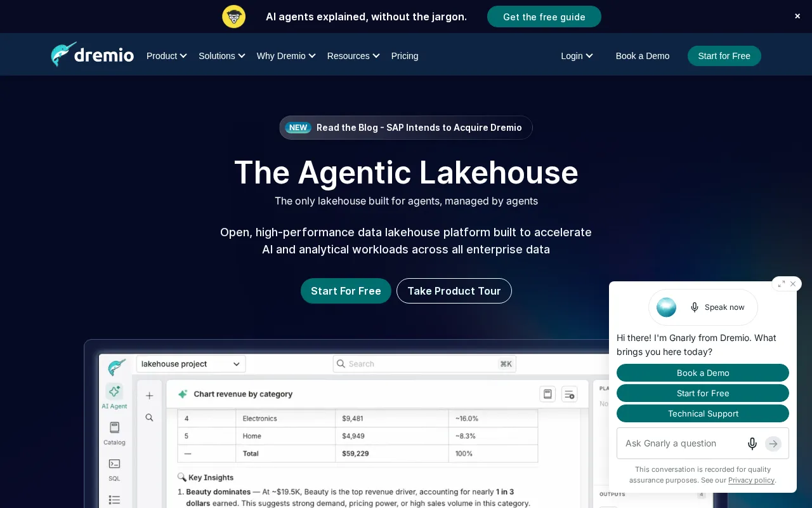Click the ~16.0% share cell

tap(494, 418)
